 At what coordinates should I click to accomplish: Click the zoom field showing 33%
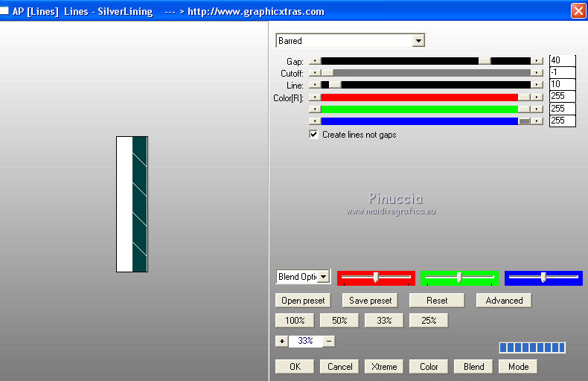(x=305, y=342)
